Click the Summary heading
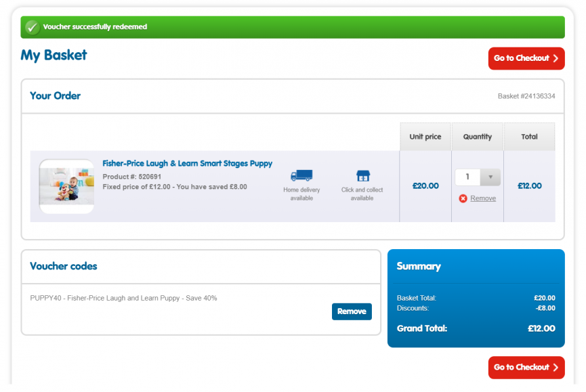586x392 pixels. coord(419,267)
